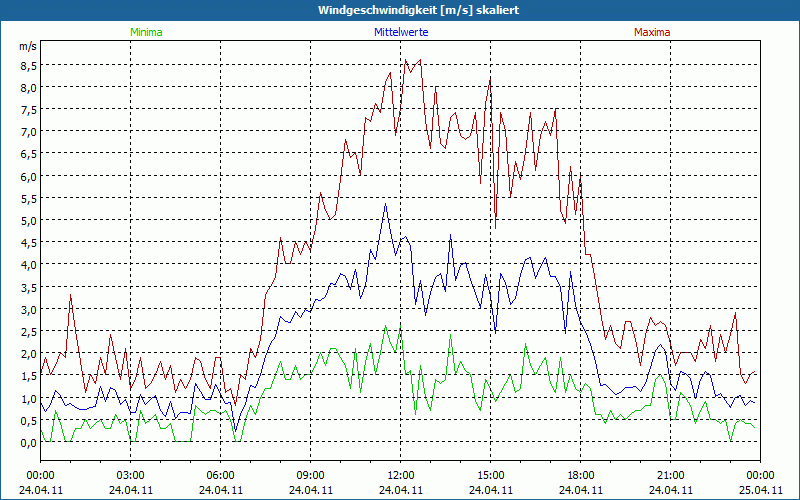Click the 7,5 y-axis value

tap(29, 110)
